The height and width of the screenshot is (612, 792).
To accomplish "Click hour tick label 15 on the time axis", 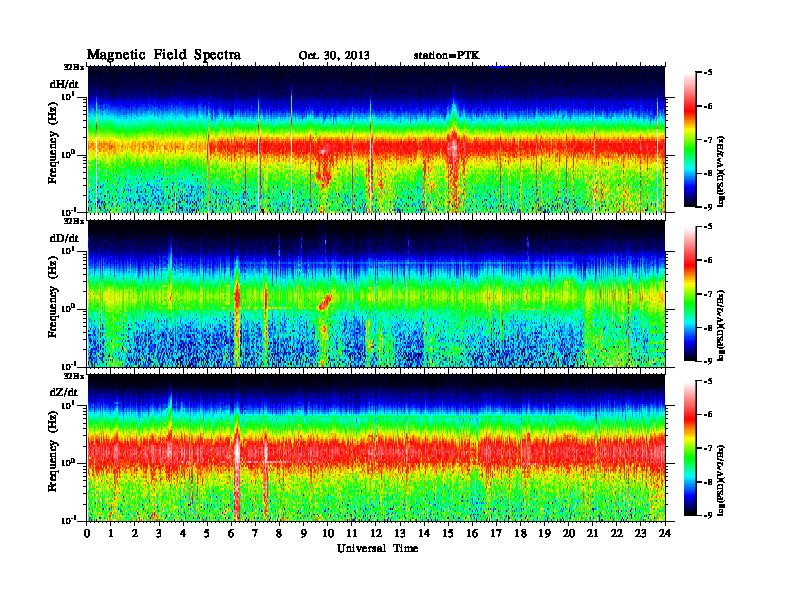I will pyautogui.click(x=448, y=533).
